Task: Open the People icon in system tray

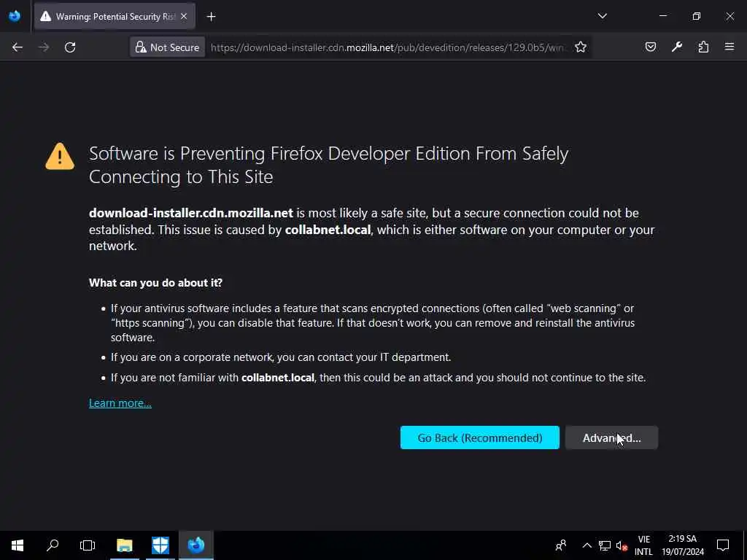Action: [x=561, y=545]
